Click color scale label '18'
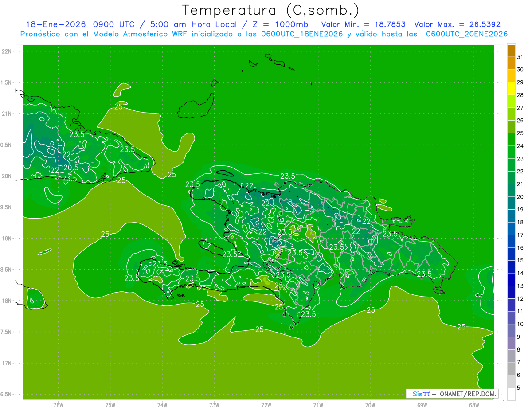The width and height of the screenshot is (532, 411). 520,222
